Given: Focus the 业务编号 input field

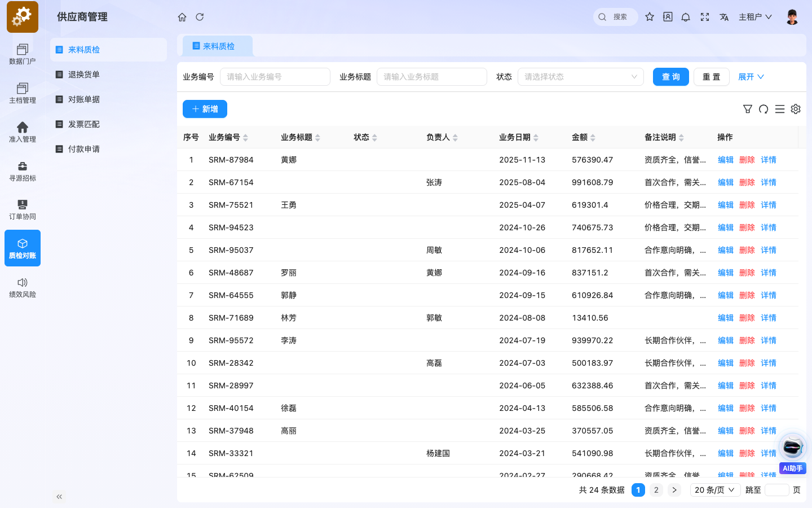Looking at the screenshot, I should pos(275,77).
